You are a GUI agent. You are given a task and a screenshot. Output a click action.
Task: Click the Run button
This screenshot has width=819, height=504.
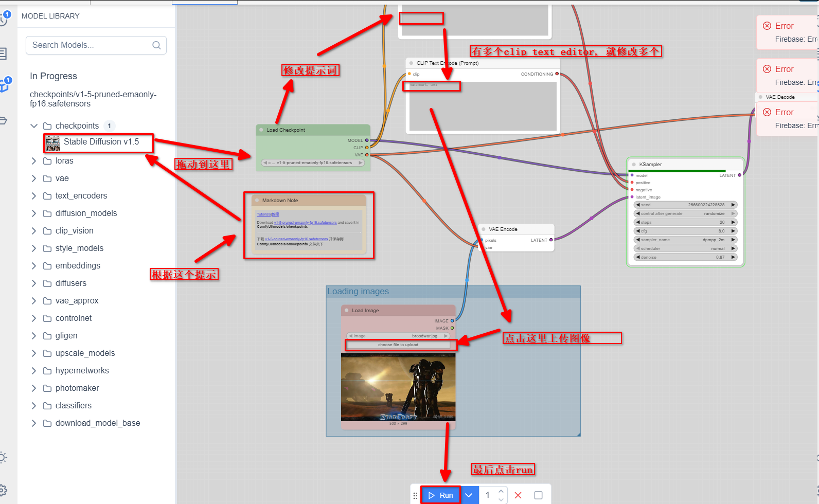[441, 495]
